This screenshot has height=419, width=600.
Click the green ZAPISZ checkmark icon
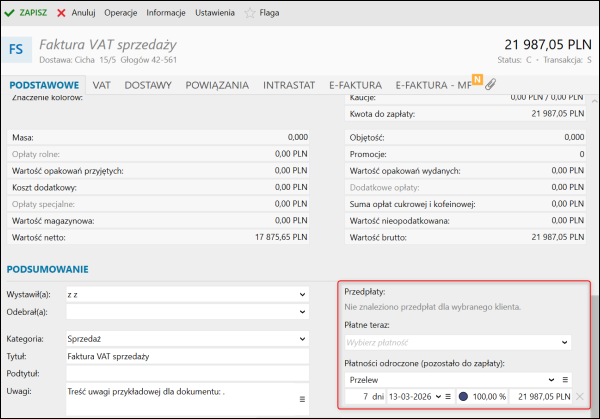(x=11, y=14)
